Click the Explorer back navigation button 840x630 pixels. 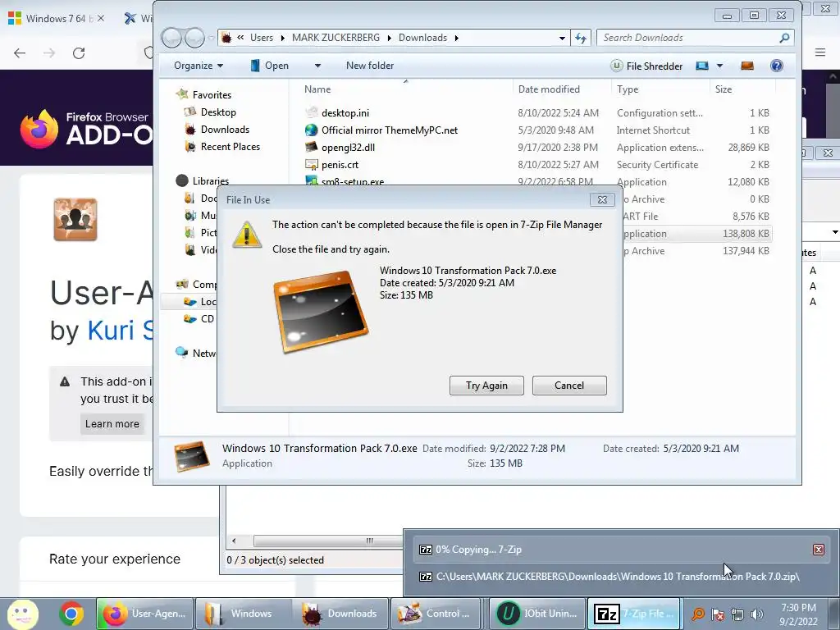(x=171, y=38)
